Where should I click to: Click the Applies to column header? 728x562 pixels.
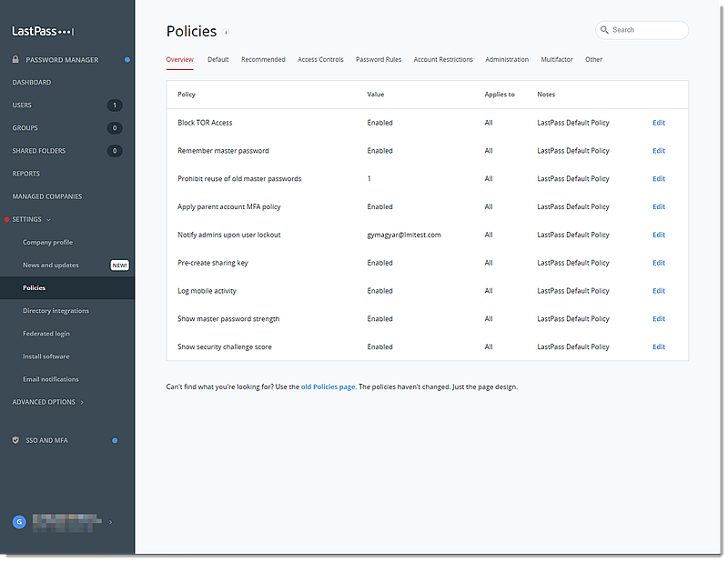500,95
